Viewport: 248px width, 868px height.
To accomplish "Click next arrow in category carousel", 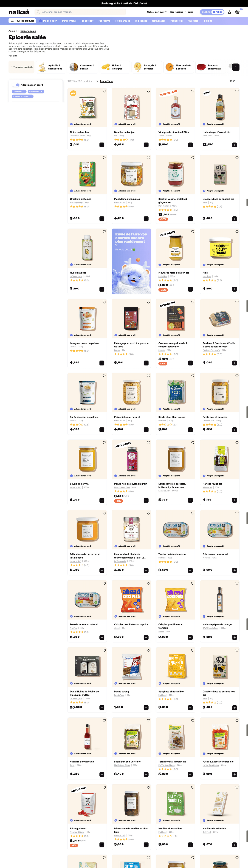I will (x=236, y=67).
